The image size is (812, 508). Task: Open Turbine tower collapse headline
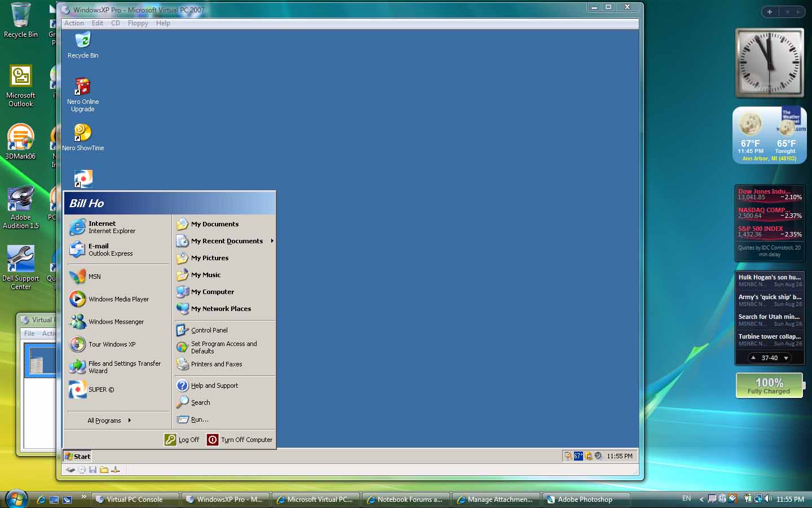769,340
